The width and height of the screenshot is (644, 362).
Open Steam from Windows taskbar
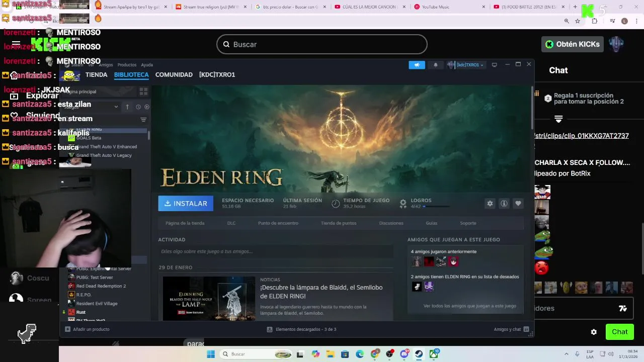point(419,354)
